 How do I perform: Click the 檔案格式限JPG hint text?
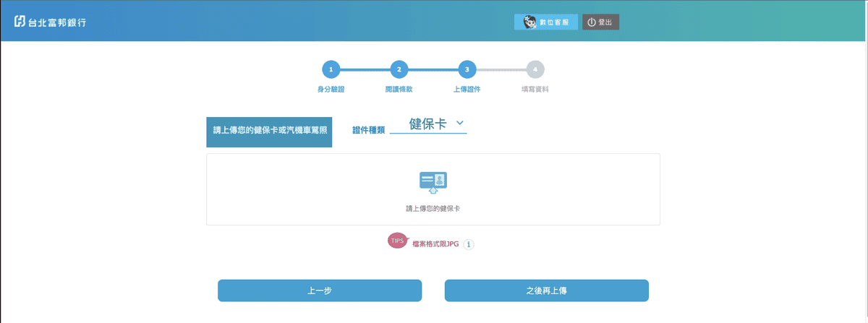[x=435, y=244]
